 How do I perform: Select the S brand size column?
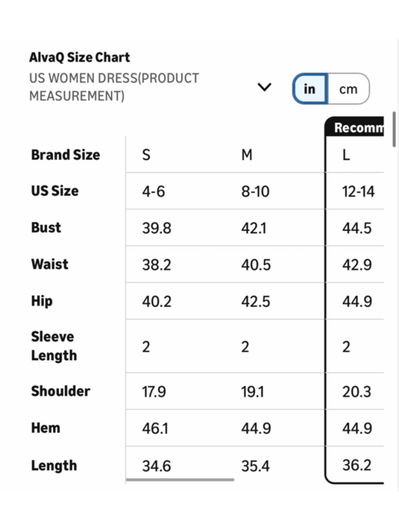[x=146, y=155]
